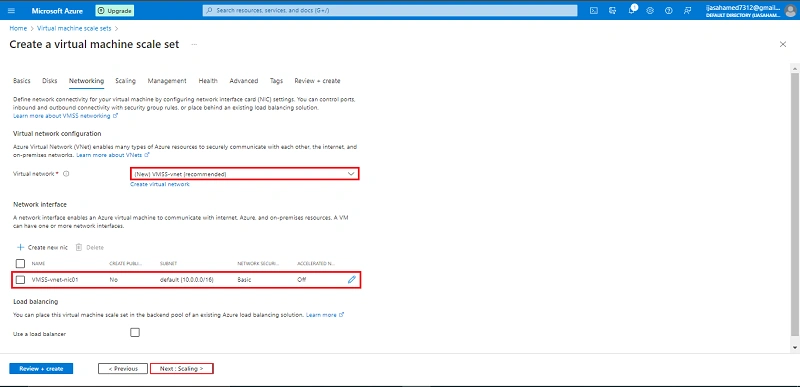Image resolution: width=800 pixels, height=387 pixels.
Task: Open the Azure portal hamburger menu
Action: click(x=12, y=11)
